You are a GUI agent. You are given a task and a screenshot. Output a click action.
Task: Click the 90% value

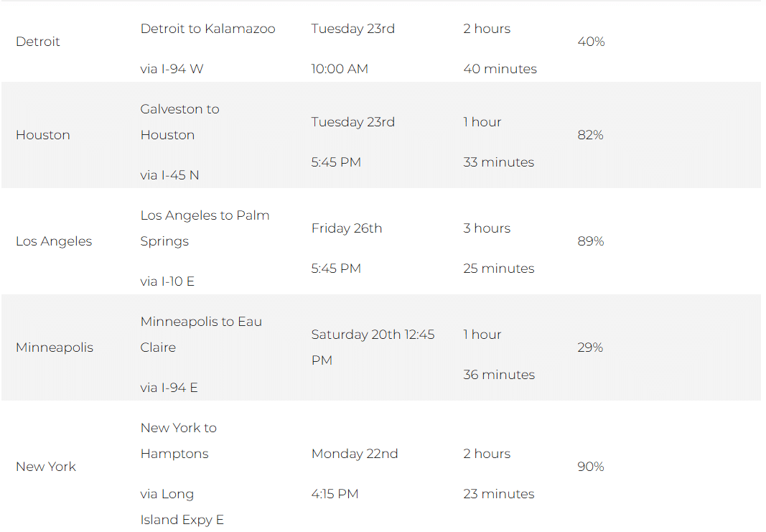(591, 467)
